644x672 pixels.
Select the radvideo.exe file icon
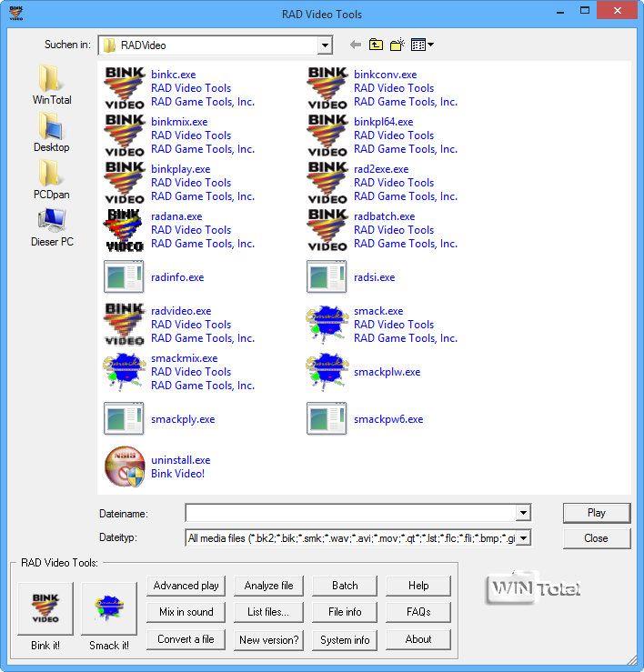point(125,325)
